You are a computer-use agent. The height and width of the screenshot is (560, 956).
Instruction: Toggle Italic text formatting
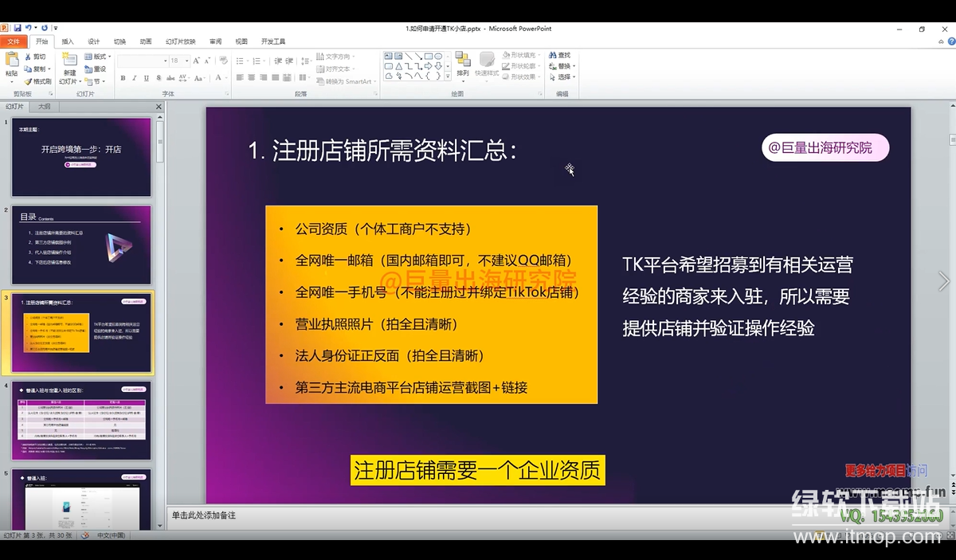135,78
